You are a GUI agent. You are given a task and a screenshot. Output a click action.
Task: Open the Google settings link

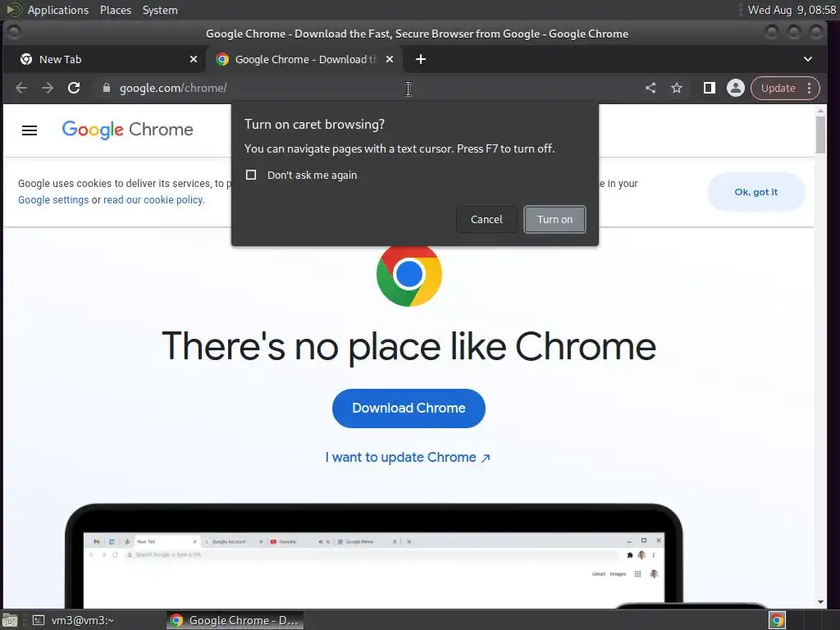point(53,200)
